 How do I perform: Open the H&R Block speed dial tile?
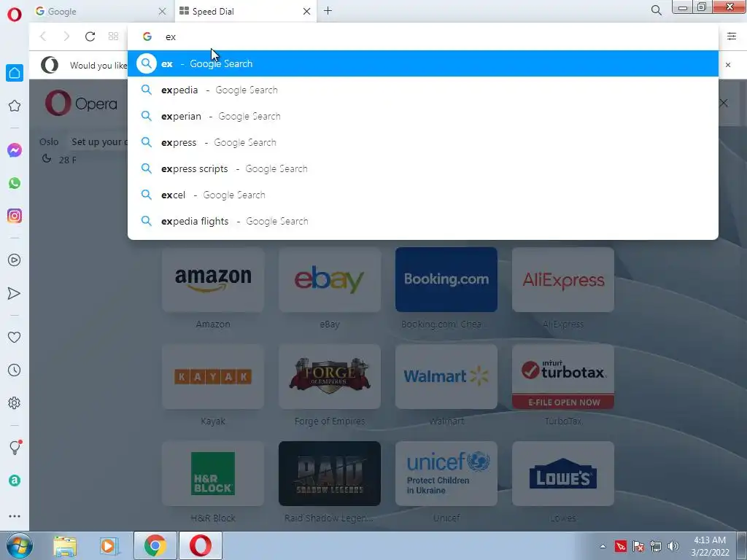(x=213, y=473)
